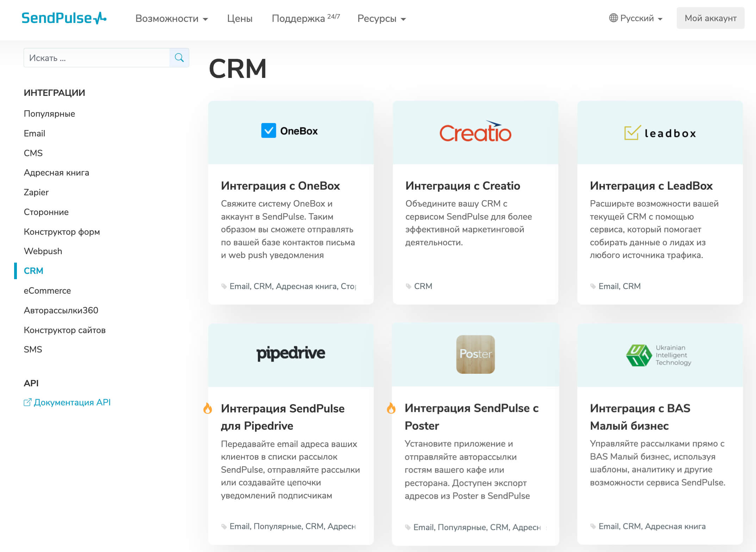Click the tag icon in OneBox card
Screen dimensions: 756x552
224,286
